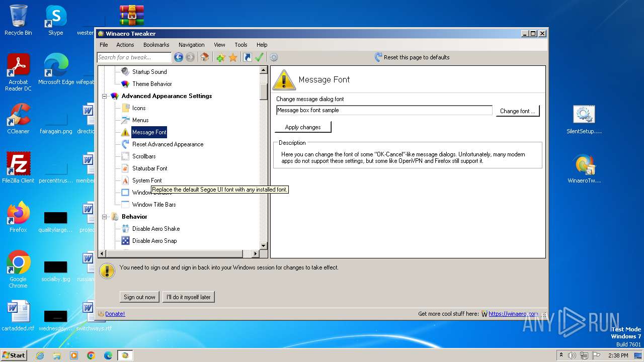The height and width of the screenshot is (362, 644).
Task: Select the Message Font tree item
Action: pyautogui.click(x=149, y=132)
